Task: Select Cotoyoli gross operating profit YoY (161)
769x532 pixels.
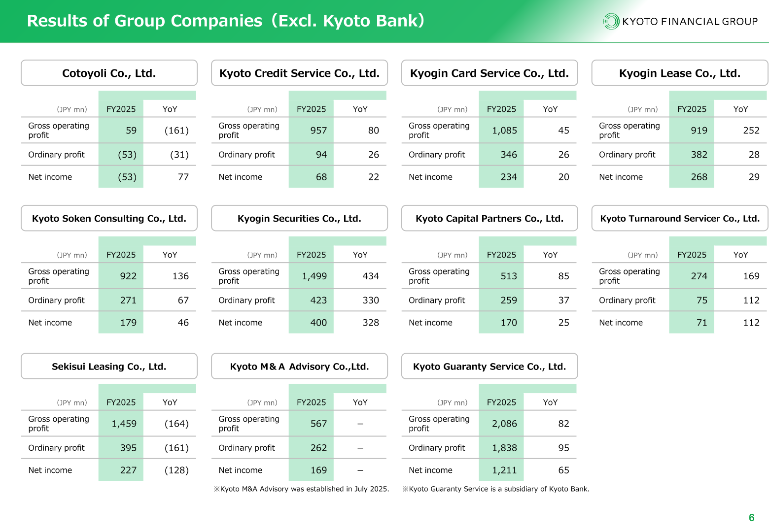Action: 176,131
